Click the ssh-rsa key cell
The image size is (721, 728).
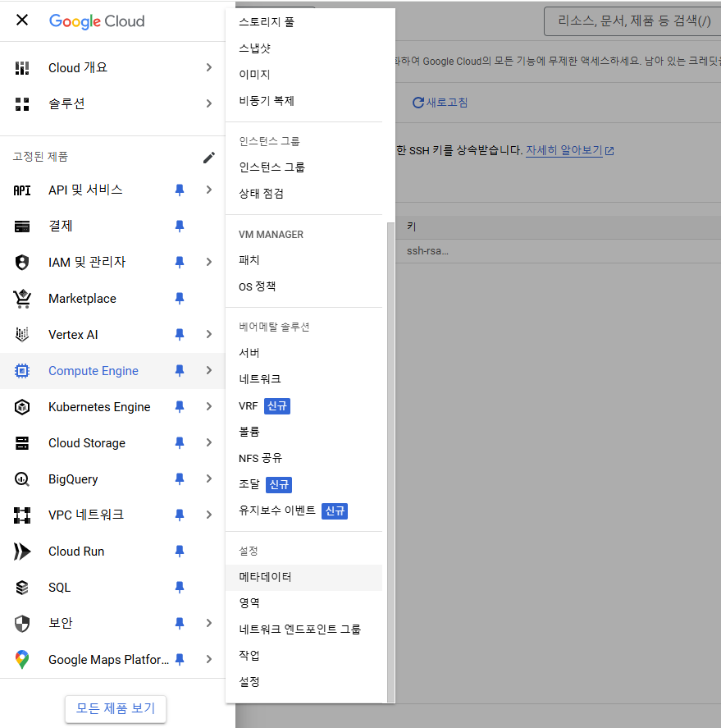click(x=427, y=251)
